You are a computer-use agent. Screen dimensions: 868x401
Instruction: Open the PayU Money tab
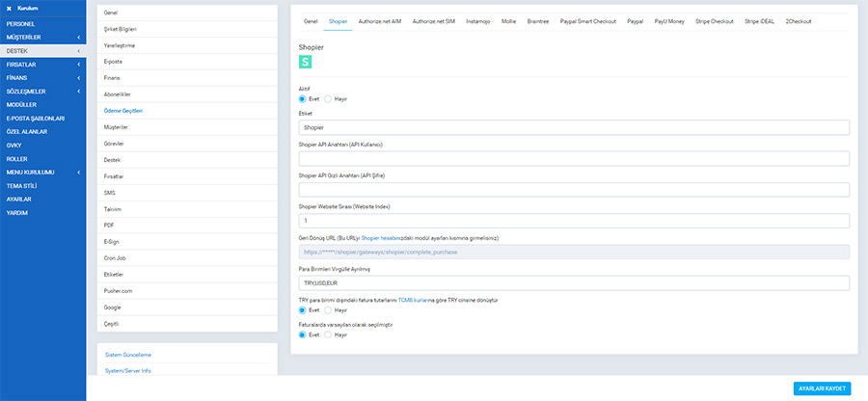[x=669, y=21]
